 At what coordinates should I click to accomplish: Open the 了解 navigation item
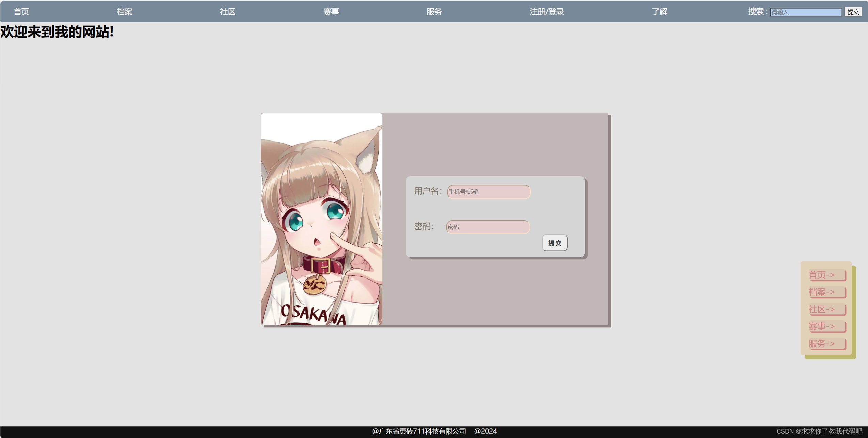(x=659, y=12)
